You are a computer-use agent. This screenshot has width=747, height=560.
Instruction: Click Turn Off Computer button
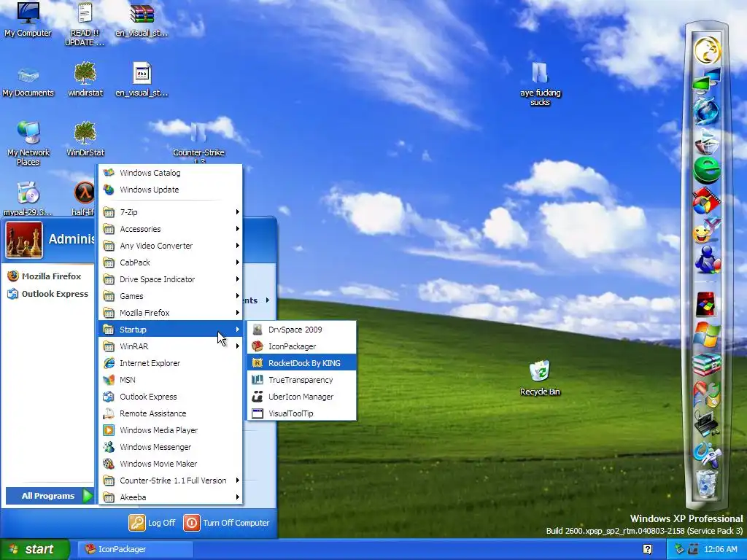click(x=227, y=522)
